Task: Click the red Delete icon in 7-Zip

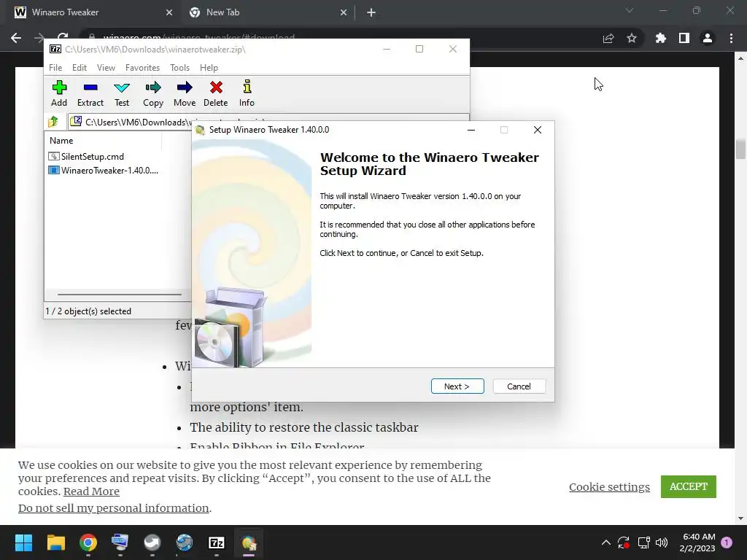Action: pyautogui.click(x=216, y=93)
